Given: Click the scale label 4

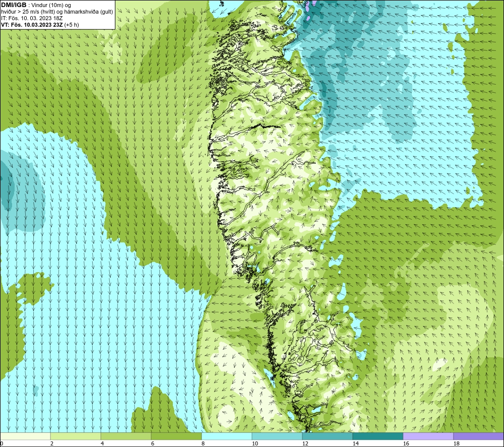Looking at the screenshot, I should click(x=102, y=444).
